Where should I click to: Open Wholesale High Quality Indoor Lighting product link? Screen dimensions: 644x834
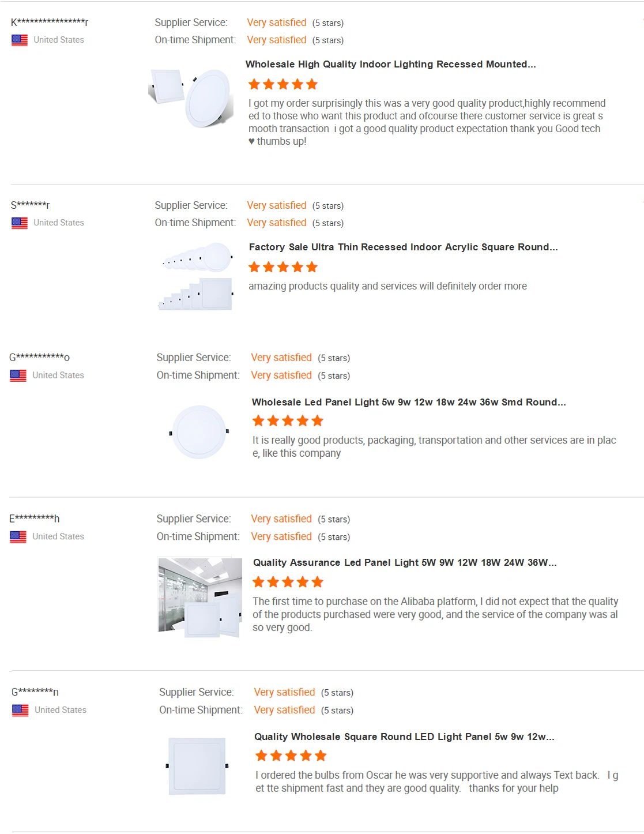tap(390, 64)
